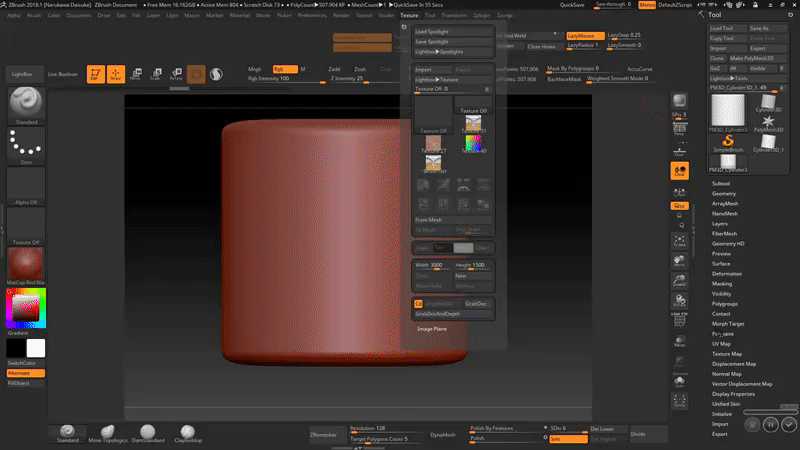800x450 pixels.
Task: Open the Texture menu
Action: [409, 15]
